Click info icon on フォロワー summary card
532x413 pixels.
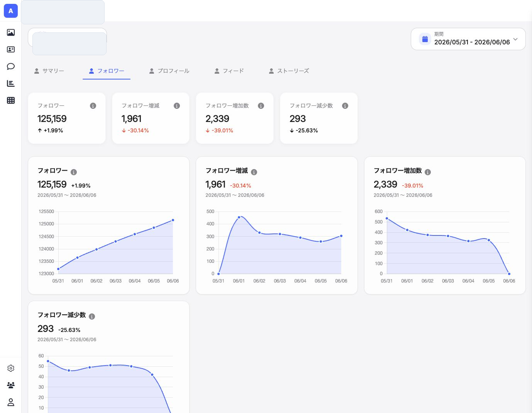tap(93, 106)
